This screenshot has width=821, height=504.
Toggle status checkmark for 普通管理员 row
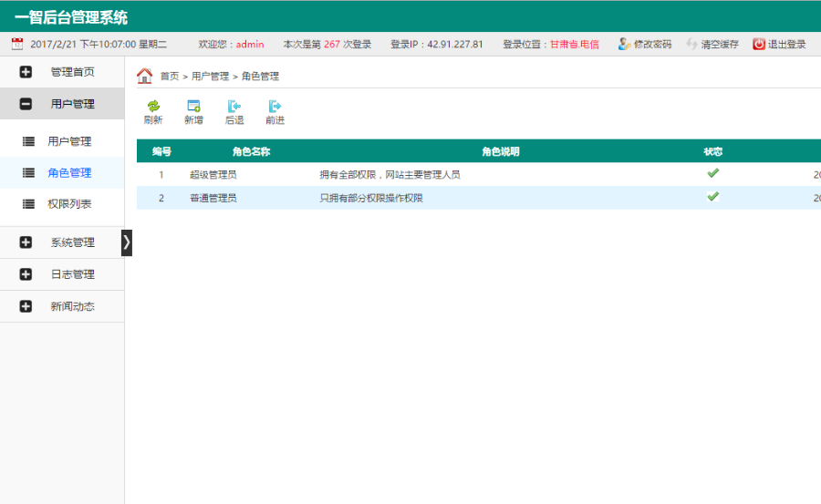712,197
